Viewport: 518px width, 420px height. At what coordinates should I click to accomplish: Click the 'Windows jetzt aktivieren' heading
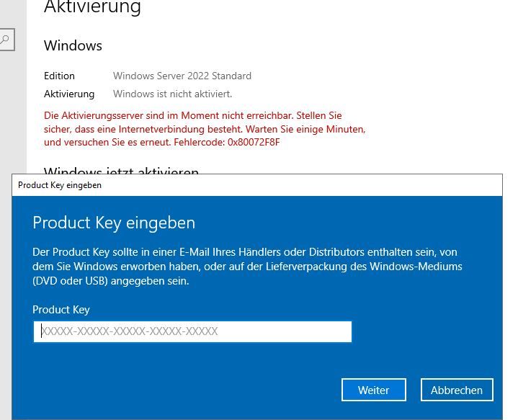click(x=121, y=170)
